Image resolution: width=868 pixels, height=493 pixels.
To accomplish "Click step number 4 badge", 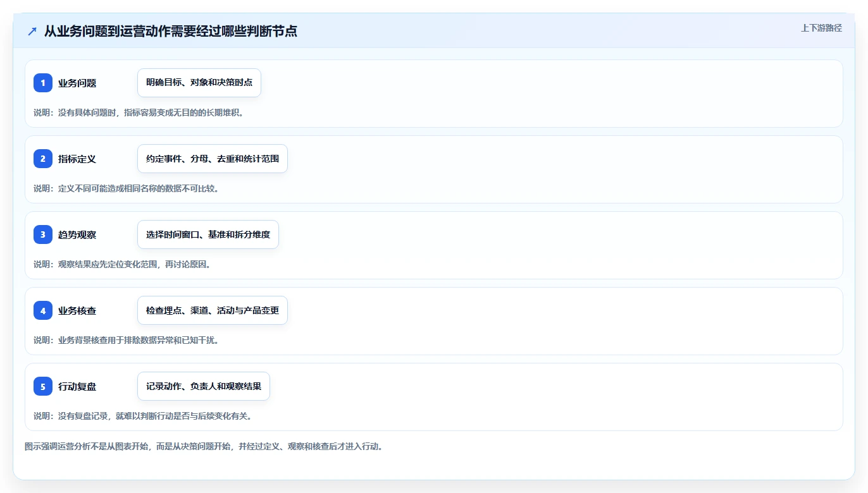I will (x=43, y=310).
